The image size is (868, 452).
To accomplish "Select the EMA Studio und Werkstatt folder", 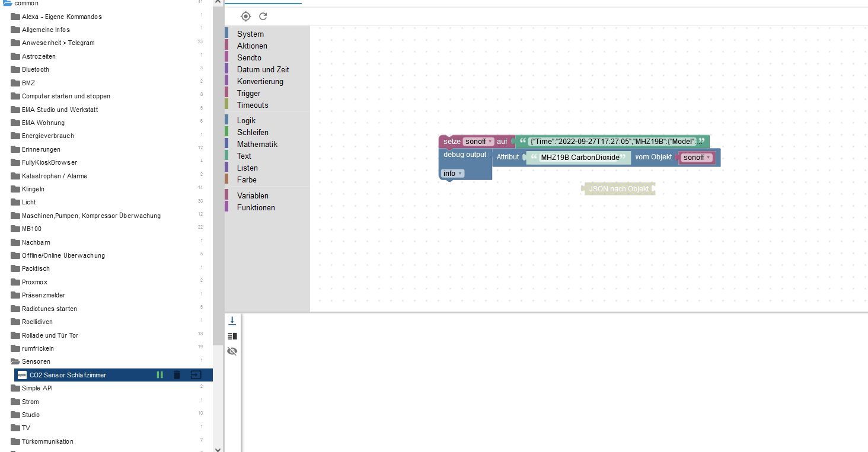I will coord(60,110).
